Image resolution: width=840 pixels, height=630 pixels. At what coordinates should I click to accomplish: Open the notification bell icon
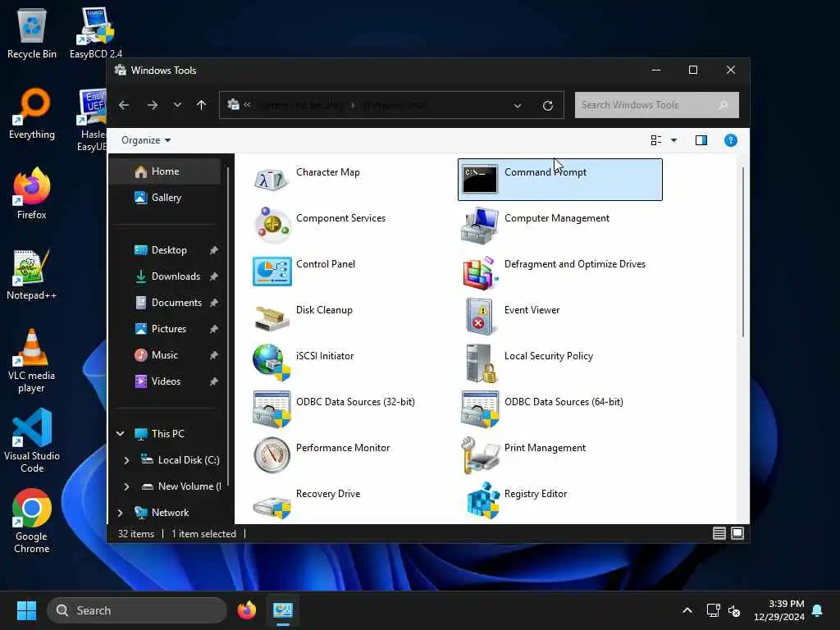tap(818, 610)
